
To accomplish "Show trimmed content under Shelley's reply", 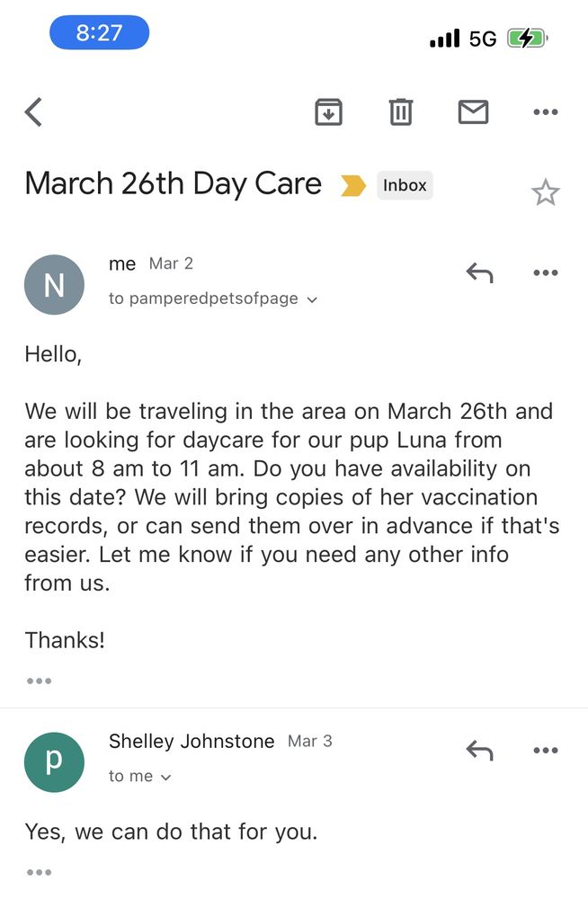I will (x=39, y=871).
